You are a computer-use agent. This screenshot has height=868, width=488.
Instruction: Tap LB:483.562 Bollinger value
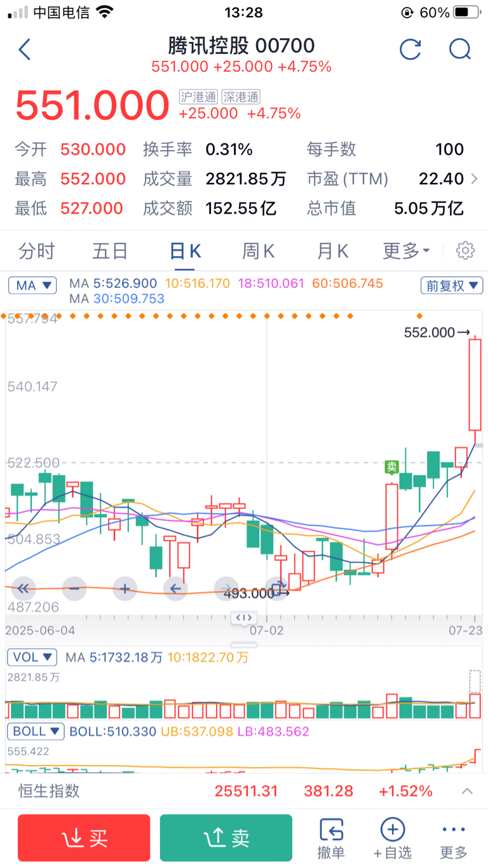[273, 731]
